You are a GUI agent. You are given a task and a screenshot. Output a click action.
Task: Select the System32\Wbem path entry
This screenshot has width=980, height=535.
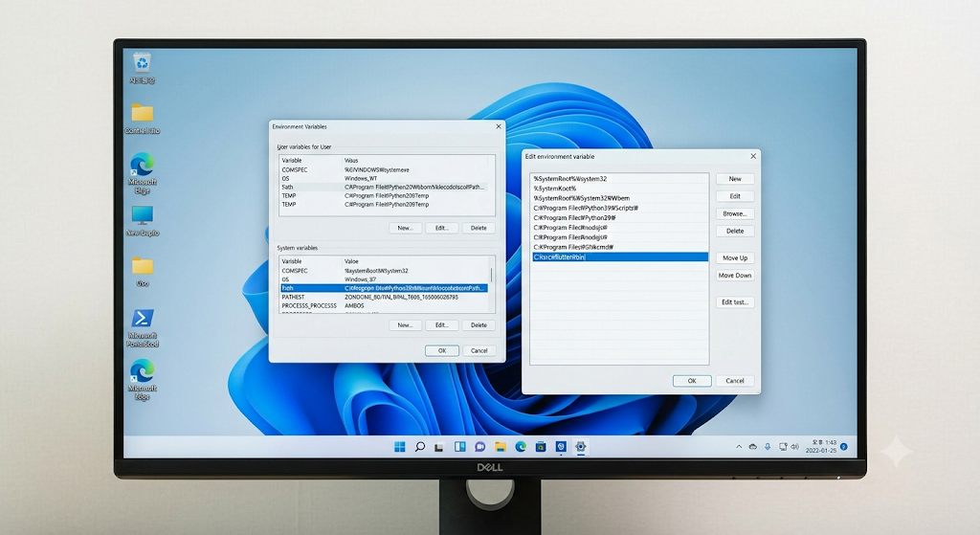pyautogui.click(x=619, y=198)
